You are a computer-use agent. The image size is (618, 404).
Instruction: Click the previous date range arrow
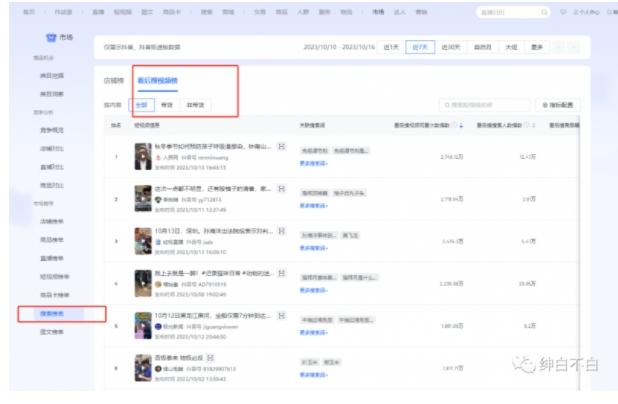tap(559, 47)
